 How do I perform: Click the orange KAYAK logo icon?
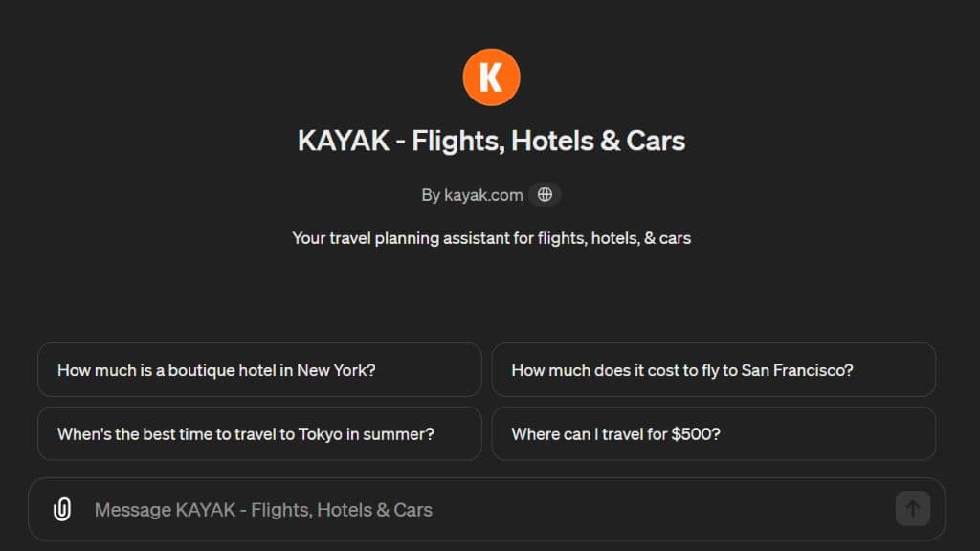pyautogui.click(x=491, y=77)
